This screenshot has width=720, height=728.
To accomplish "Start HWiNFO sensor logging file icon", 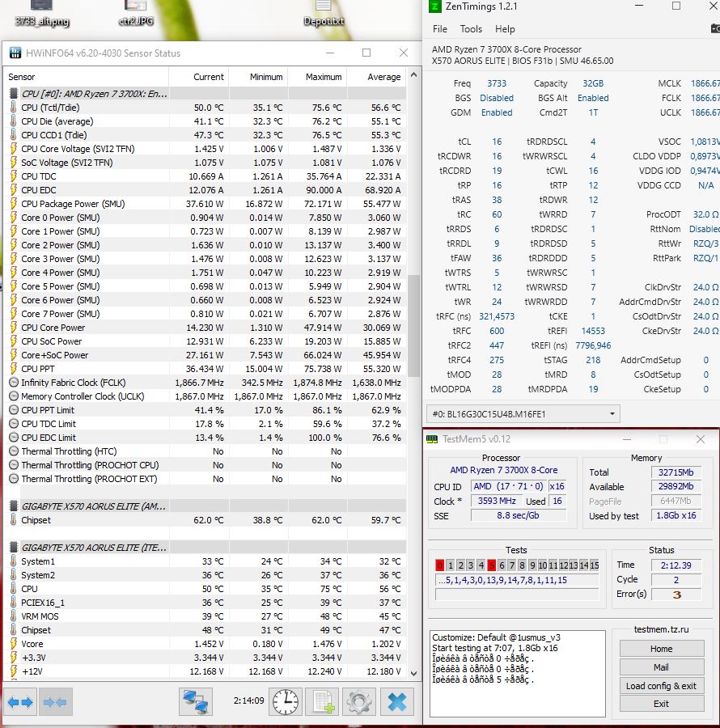I will [x=323, y=702].
